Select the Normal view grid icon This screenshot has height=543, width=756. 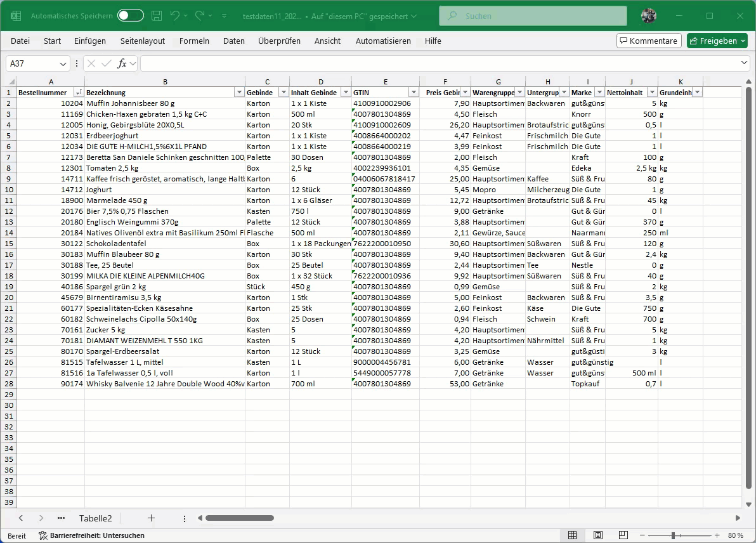(572, 535)
